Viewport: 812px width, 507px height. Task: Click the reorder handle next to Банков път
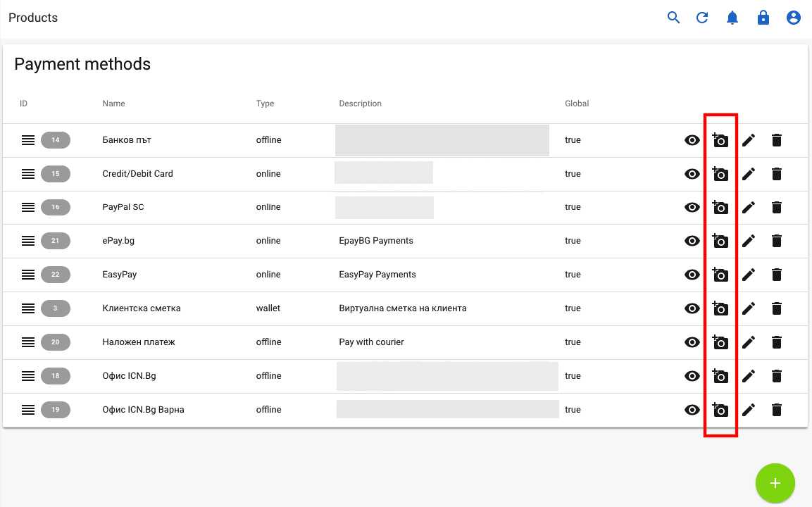28,140
